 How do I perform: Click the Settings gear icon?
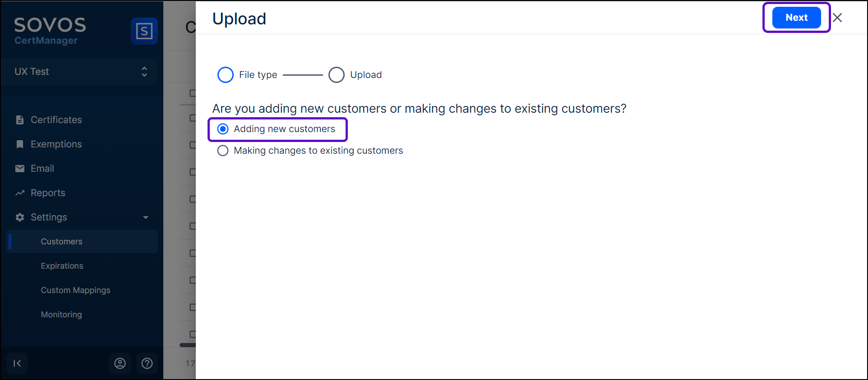coord(20,217)
